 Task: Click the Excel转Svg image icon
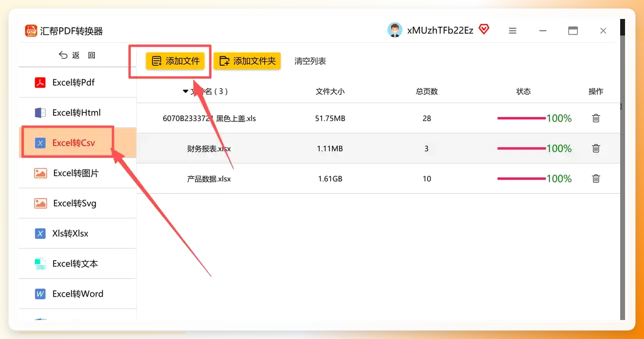[x=40, y=203]
